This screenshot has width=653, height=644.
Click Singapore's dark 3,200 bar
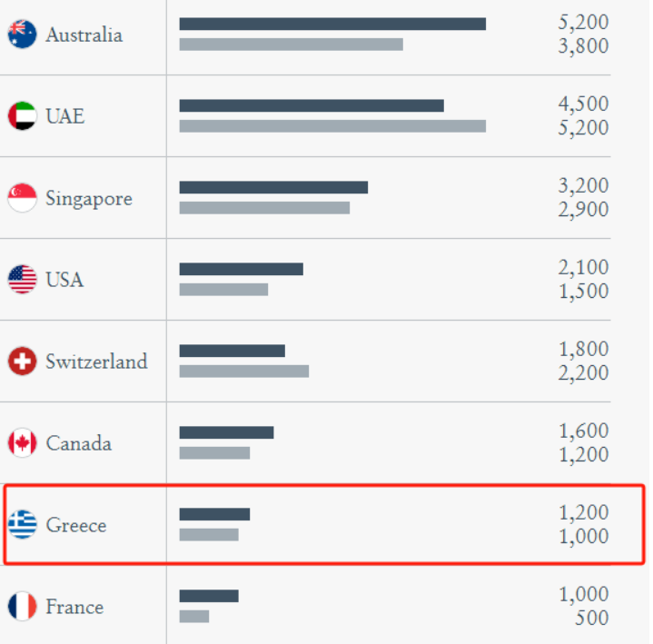273,187
